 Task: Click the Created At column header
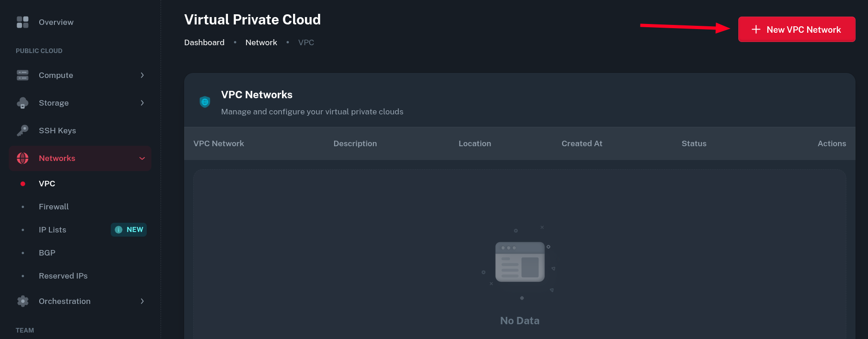[582, 143]
